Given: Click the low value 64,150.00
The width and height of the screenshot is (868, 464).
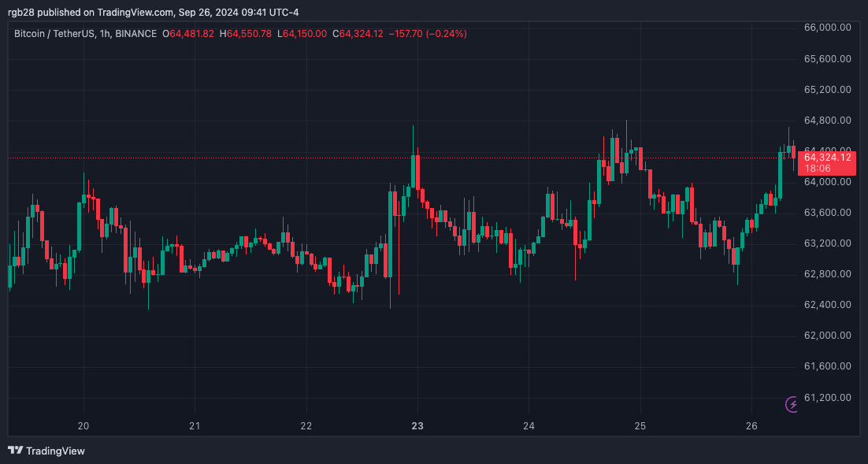Looking at the screenshot, I should coord(302,34).
